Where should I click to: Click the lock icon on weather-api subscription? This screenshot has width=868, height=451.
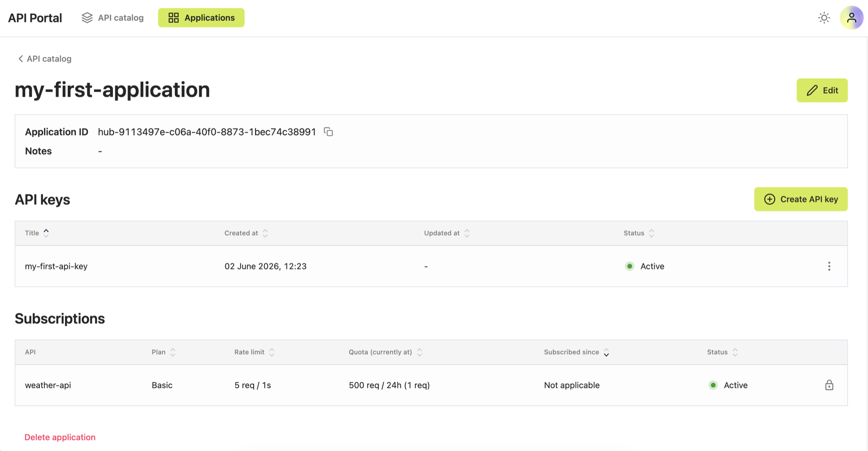click(x=829, y=385)
